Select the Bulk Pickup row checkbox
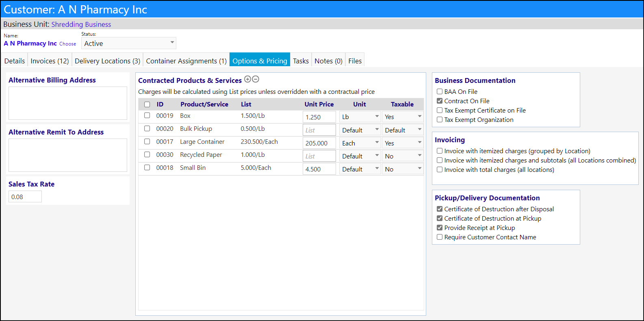Screen dimensions: 644x321 (147, 128)
